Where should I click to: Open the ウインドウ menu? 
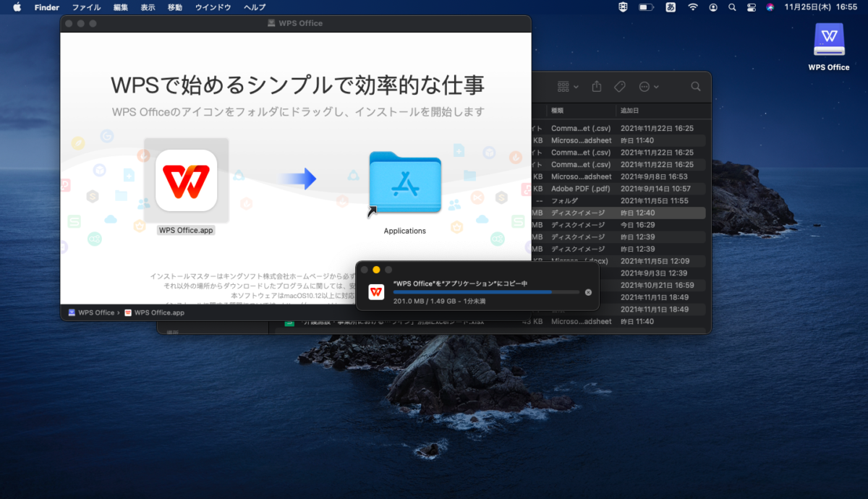pyautogui.click(x=213, y=7)
